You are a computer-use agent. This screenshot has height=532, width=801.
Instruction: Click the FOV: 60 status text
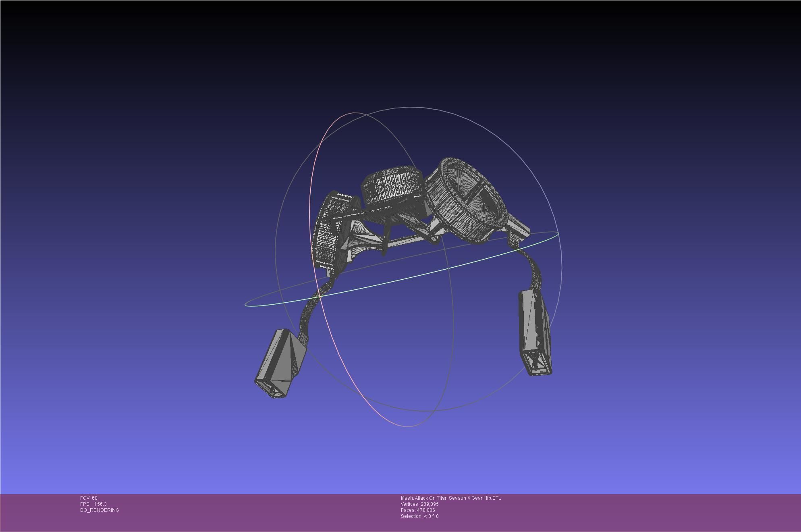(89, 498)
